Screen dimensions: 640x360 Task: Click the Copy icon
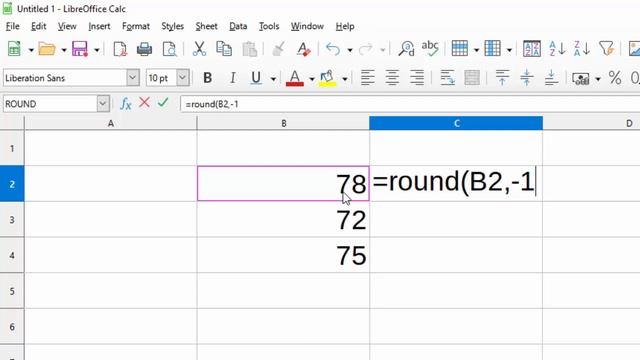pos(224,49)
